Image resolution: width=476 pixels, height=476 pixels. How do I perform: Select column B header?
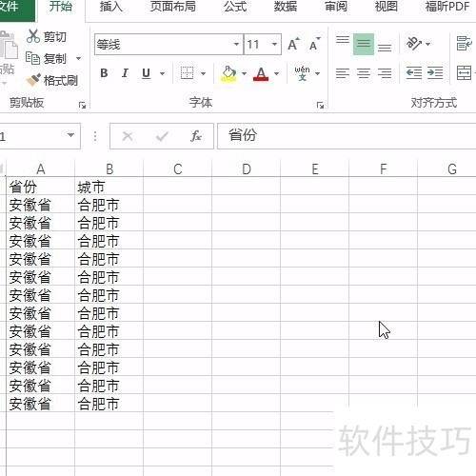(x=109, y=169)
